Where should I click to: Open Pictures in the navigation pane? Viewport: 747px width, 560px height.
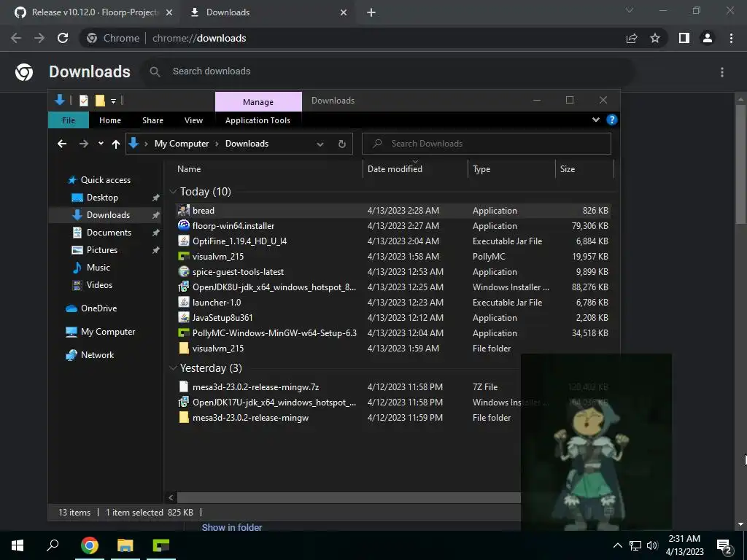(x=101, y=250)
